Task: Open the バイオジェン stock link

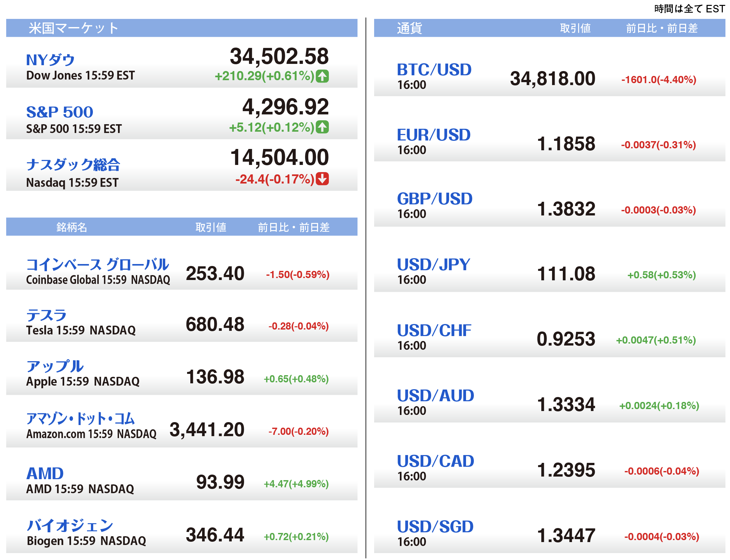Action: pyautogui.click(x=70, y=526)
